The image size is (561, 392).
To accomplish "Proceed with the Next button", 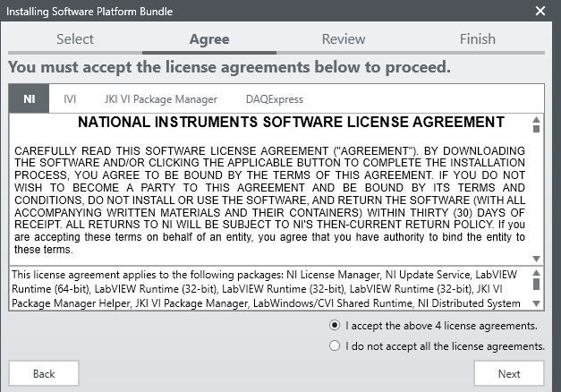I will point(509,373).
